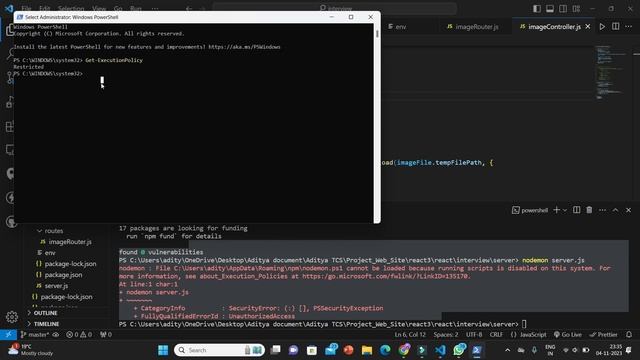Open Task View from the taskbar
The width and height of the screenshot is (640, 360).
coord(275,350)
